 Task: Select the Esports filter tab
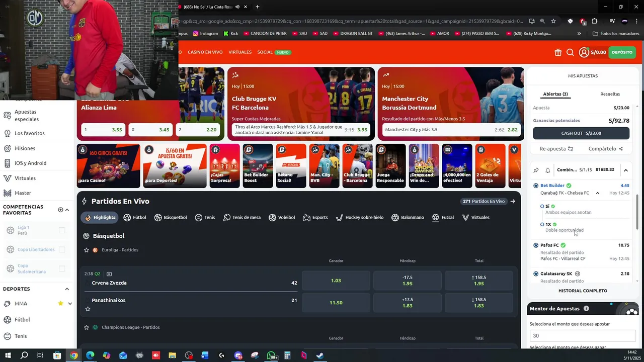point(315,218)
